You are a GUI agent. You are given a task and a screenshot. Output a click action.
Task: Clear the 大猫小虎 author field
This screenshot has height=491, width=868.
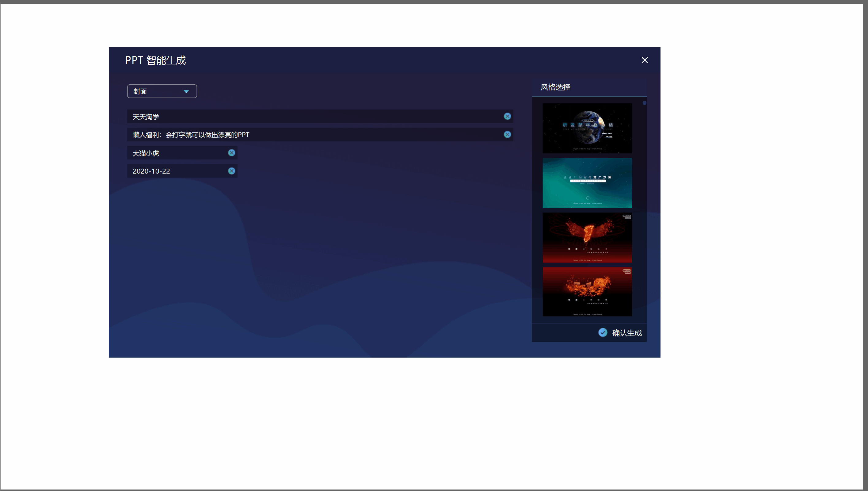(231, 153)
